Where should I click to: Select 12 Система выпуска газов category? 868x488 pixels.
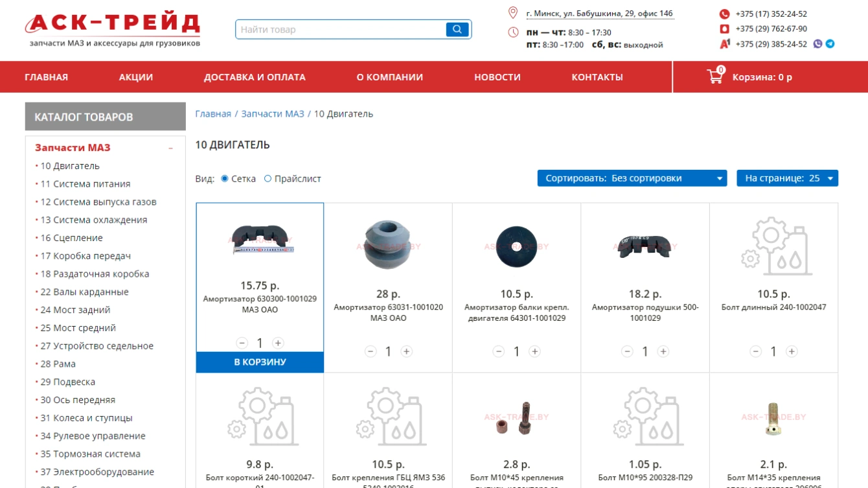point(98,202)
